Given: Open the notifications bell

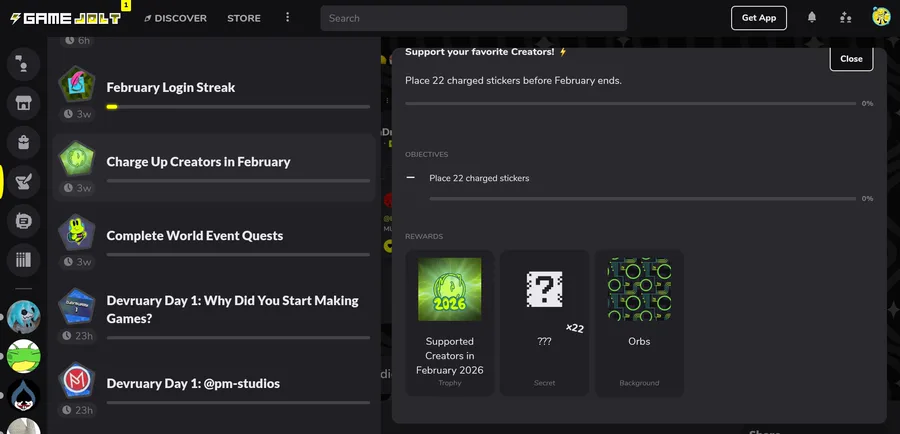Looking at the screenshot, I should [x=812, y=18].
